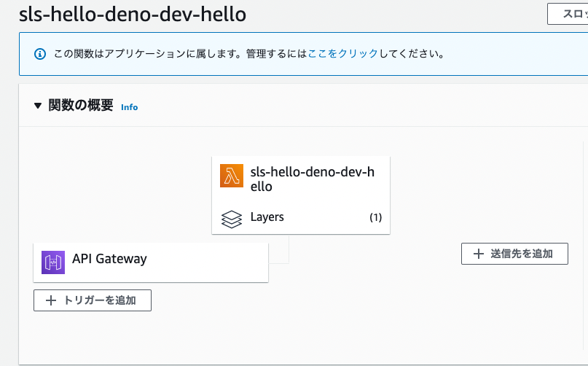Click the blue info circle icon in banner
588x366 pixels.
[x=40, y=54]
